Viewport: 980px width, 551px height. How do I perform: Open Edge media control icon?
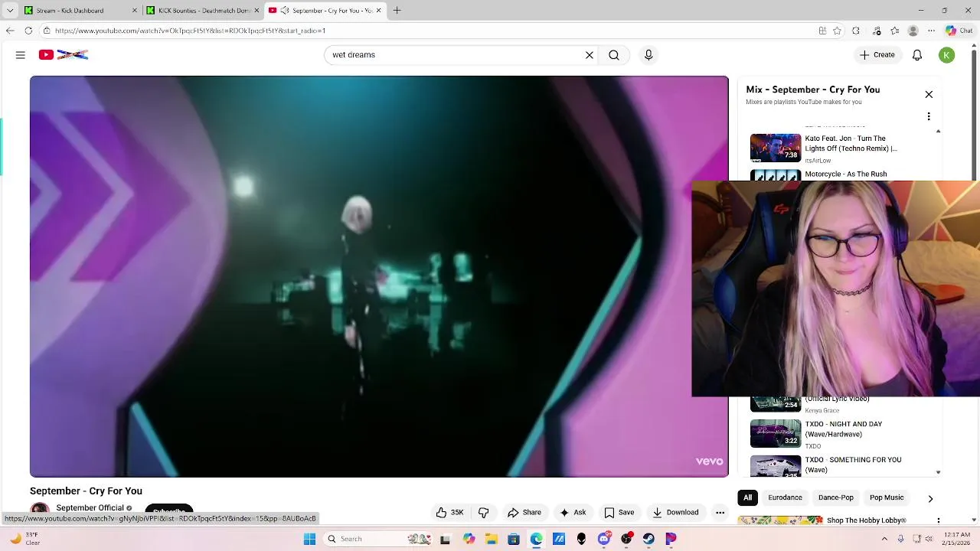pyautogui.click(x=877, y=31)
